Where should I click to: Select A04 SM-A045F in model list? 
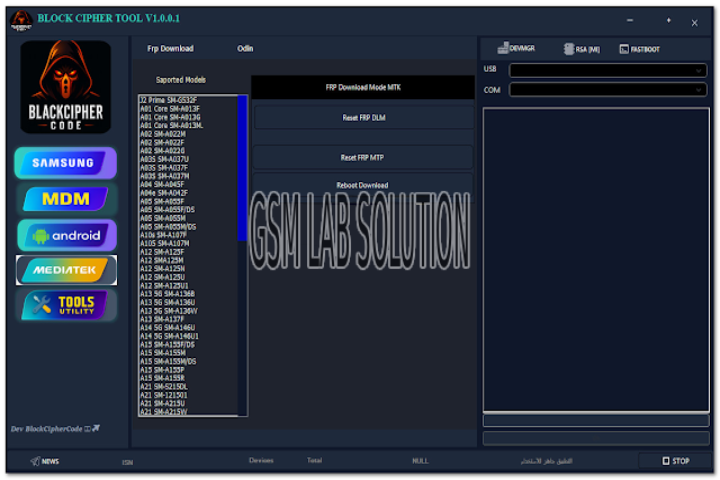point(162,184)
